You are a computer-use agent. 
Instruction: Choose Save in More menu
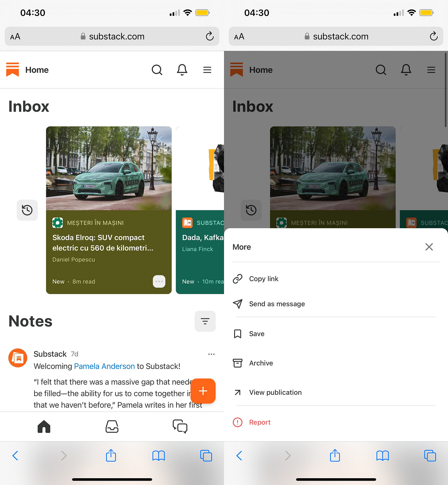[336, 334]
